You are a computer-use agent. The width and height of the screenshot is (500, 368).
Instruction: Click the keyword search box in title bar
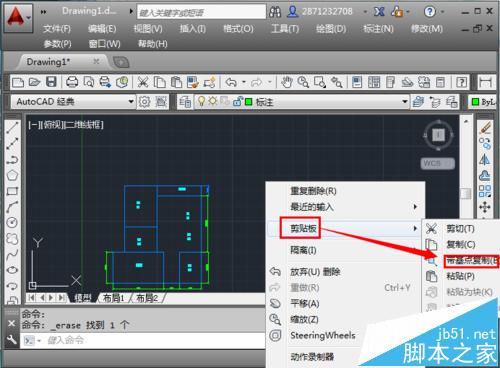coord(201,12)
